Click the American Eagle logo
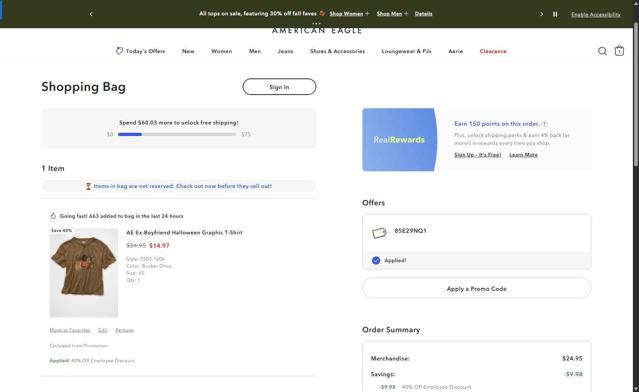Image resolution: width=639 pixels, height=392 pixels. coord(317,31)
